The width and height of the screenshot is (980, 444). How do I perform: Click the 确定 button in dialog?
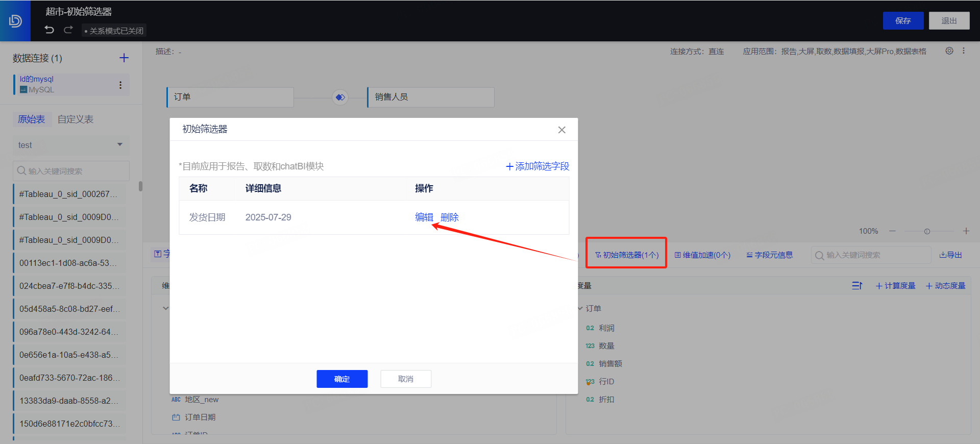point(342,379)
